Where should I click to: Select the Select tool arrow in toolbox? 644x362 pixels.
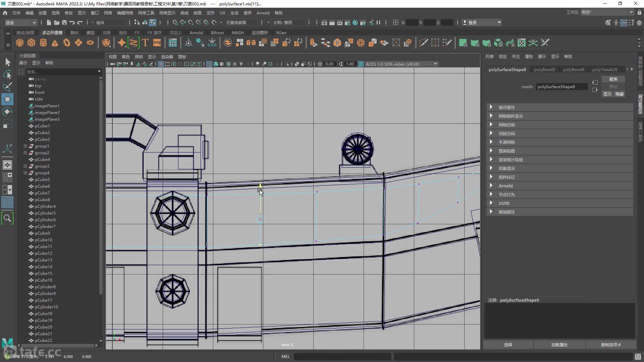pyautogui.click(x=7, y=62)
